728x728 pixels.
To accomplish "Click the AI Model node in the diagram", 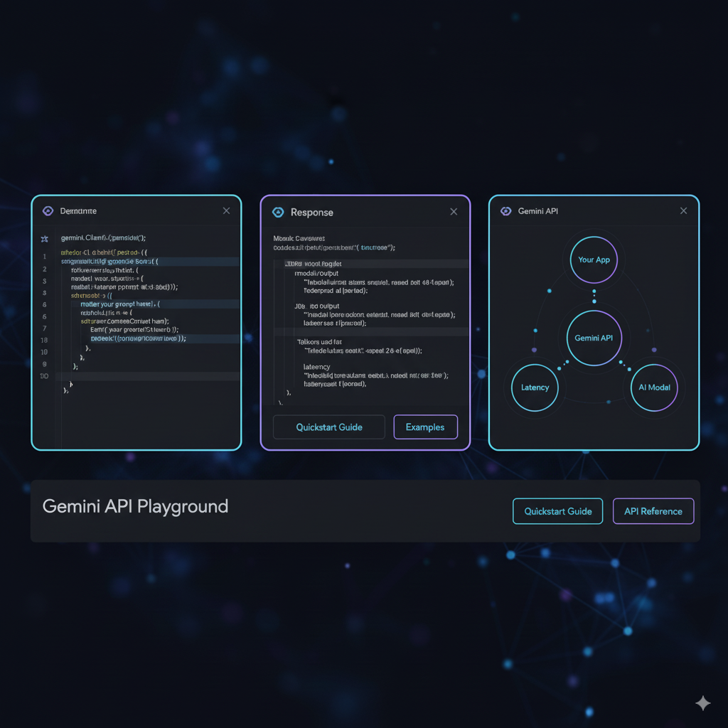I will (654, 387).
